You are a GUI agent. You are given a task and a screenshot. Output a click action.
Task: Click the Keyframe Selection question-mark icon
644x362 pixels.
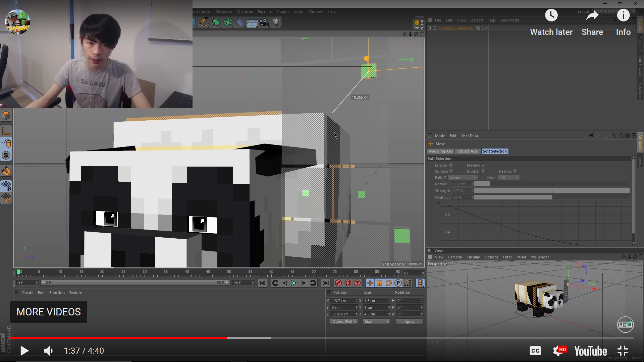pos(357,283)
